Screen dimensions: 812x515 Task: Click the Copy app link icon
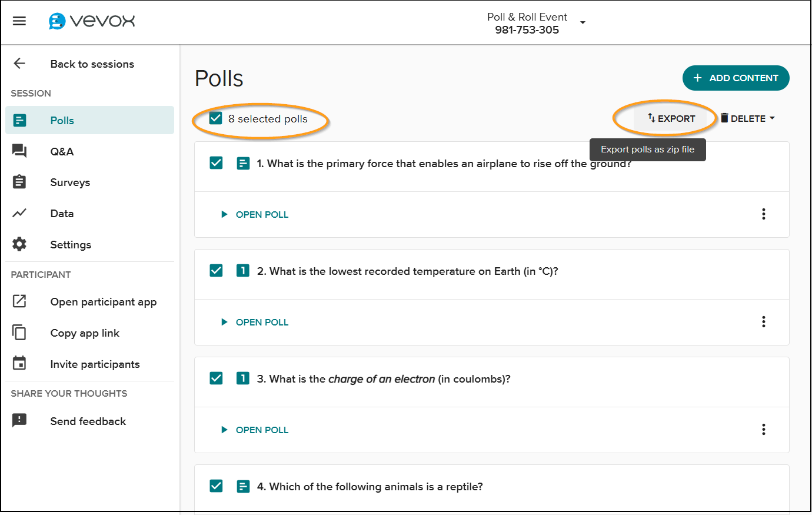(x=19, y=333)
